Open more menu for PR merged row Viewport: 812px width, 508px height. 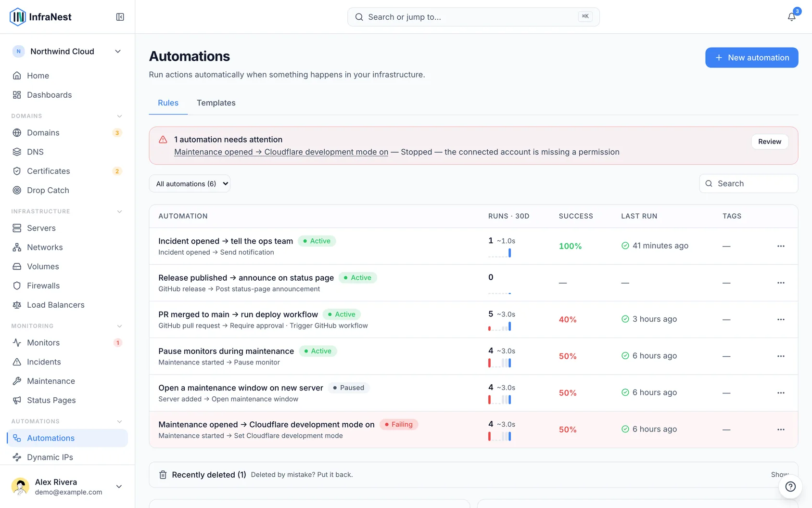pyautogui.click(x=781, y=319)
